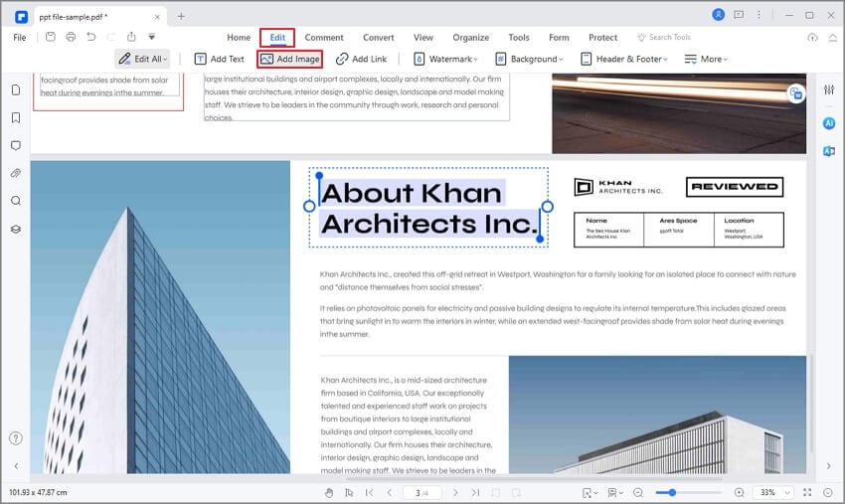
Task: Click the zoom out minus button
Action: tap(638, 493)
